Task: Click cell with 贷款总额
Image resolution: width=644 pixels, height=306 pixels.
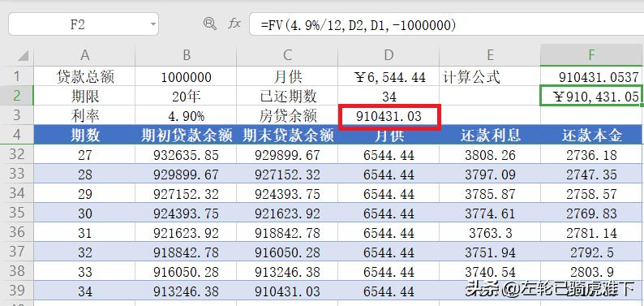Action: (x=84, y=76)
